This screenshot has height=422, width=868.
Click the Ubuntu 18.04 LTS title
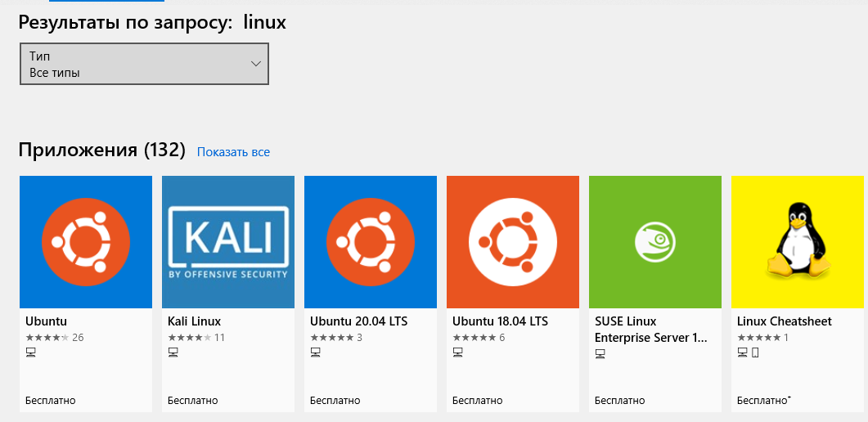click(x=501, y=321)
